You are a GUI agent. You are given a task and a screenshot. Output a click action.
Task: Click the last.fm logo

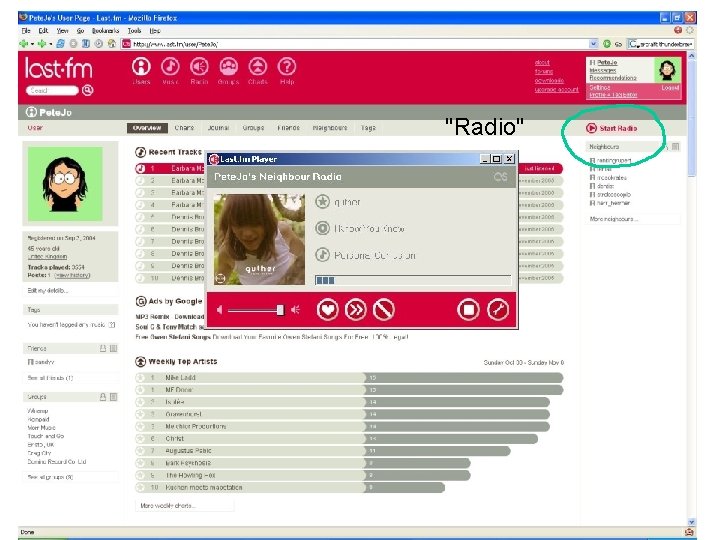click(58, 68)
